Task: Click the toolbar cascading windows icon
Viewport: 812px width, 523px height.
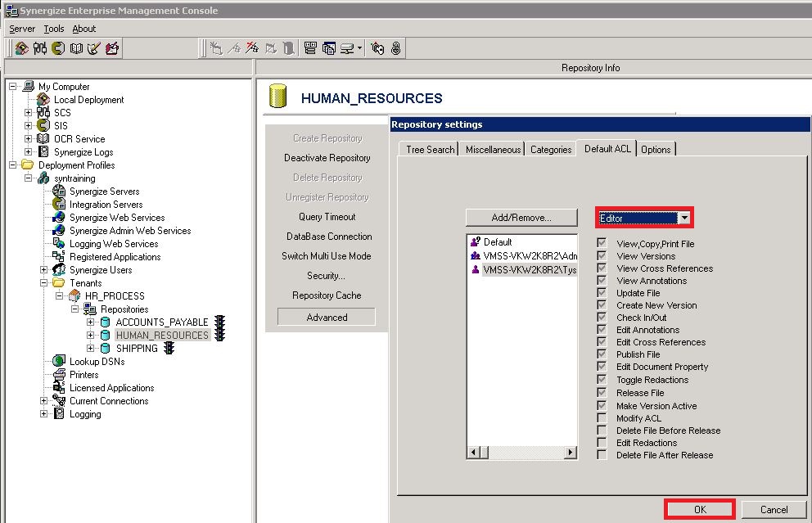Action: tap(328, 48)
